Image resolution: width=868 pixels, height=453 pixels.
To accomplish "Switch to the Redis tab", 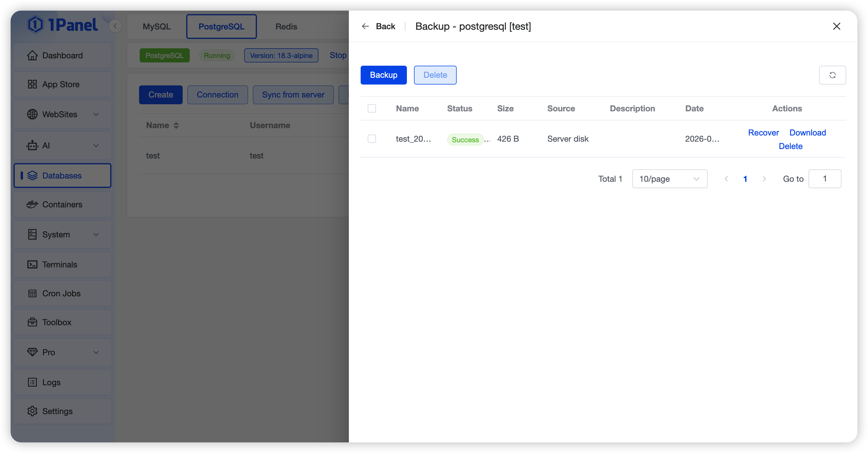I will (286, 27).
